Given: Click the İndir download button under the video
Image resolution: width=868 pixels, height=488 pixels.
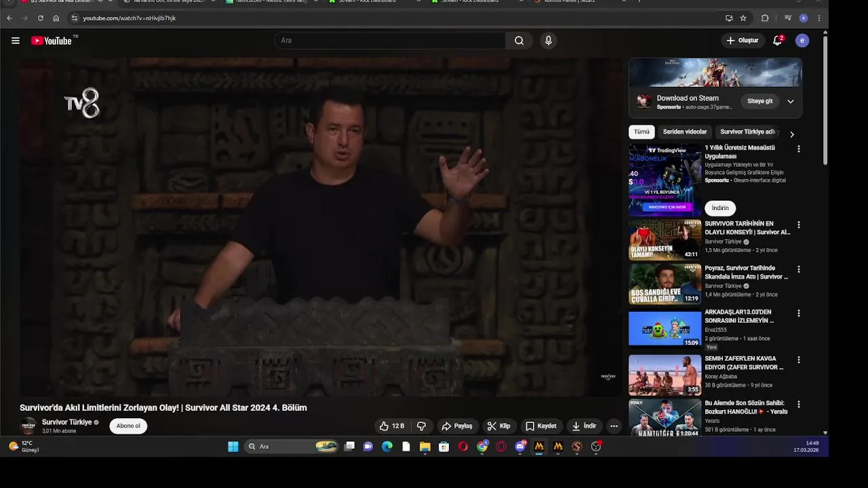Looking at the screenshot, I should 584,426.
